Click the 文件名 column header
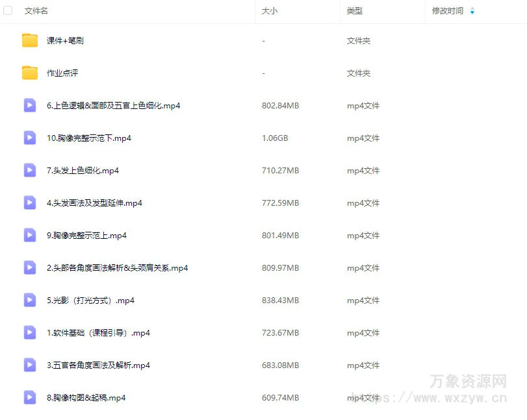 35,11
